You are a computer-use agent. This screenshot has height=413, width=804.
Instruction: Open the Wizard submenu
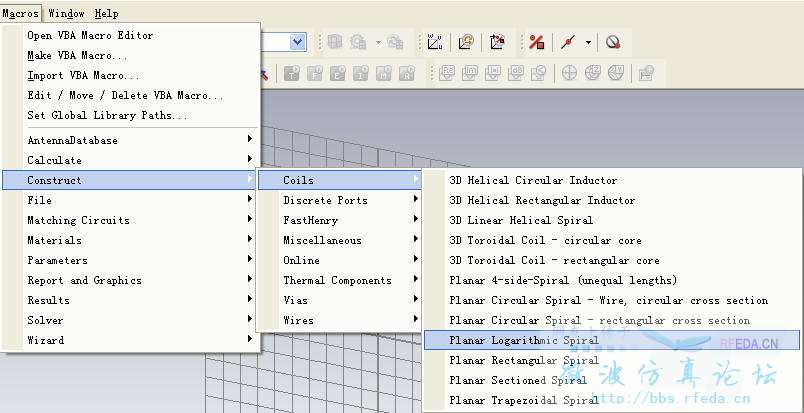pos(131,340)
